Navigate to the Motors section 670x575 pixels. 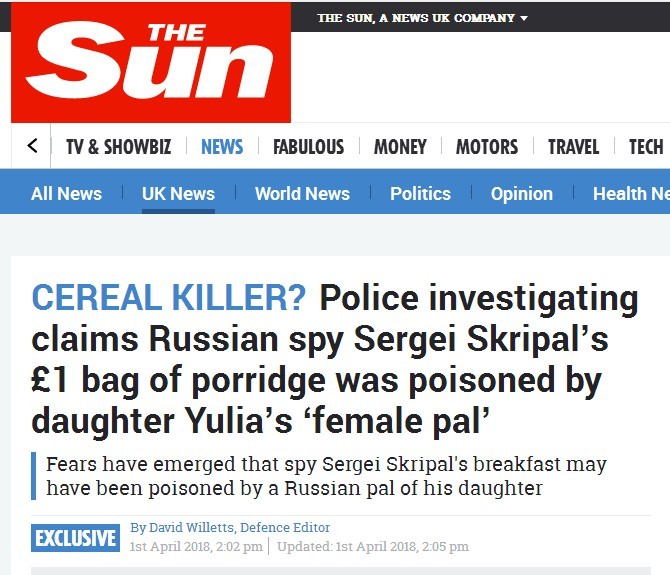click(487, 147)
